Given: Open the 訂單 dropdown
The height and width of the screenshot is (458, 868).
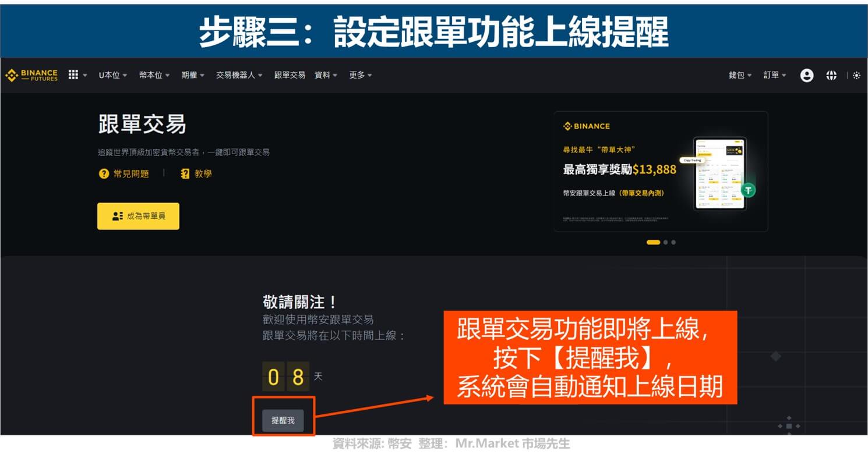Looking at the screenshot, I should (775, 75).
